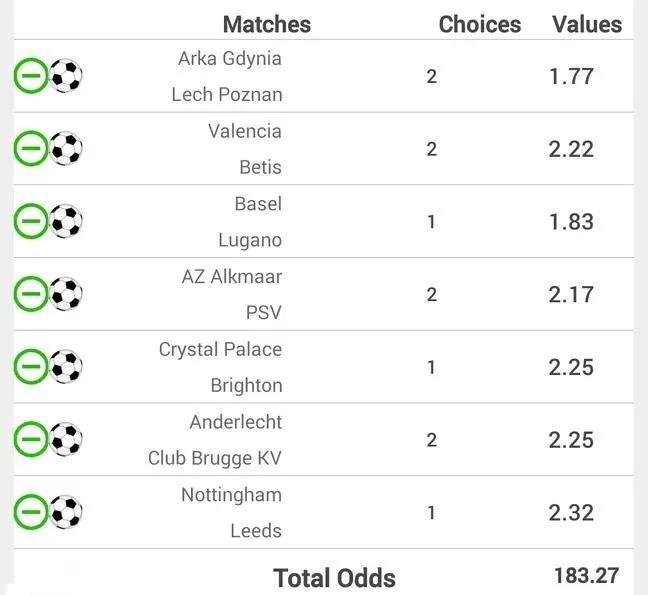Click the soccer ball icon beside Basel
The image size is (648, 595).
click(66, 221)
